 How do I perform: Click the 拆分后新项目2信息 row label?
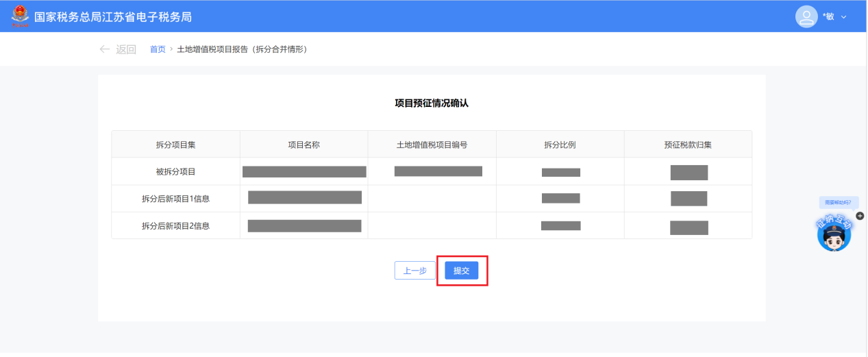point(175,225)
